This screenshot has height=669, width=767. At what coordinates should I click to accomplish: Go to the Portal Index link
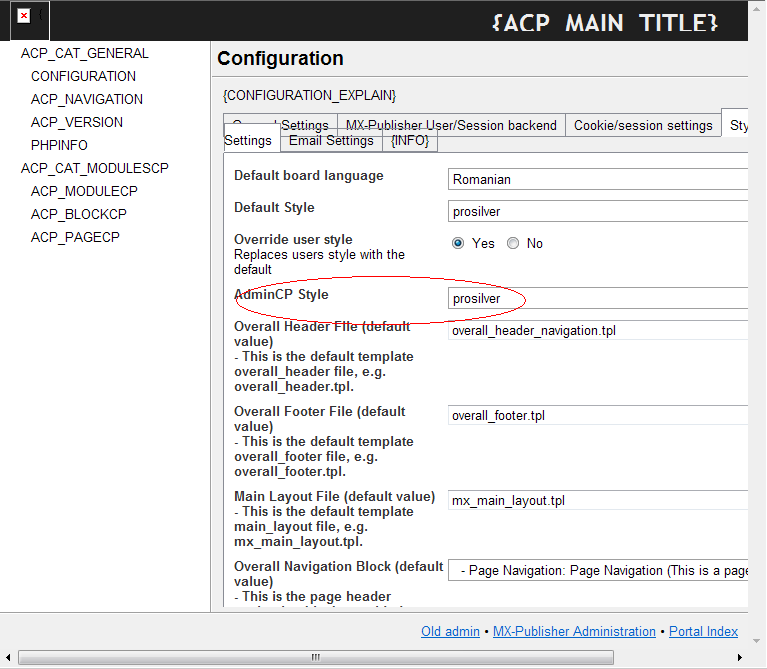coord(704,631)
